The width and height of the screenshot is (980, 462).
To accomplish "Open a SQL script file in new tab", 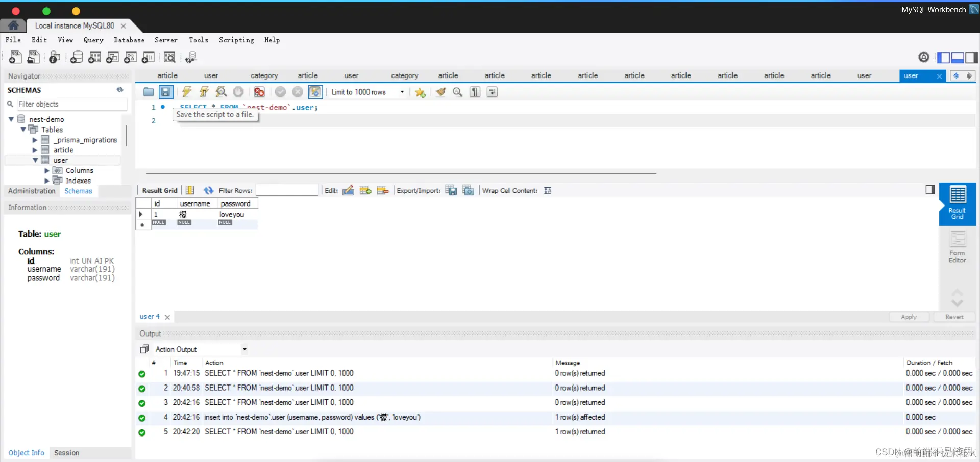I will pyautogui.click(x=33, y=57).
